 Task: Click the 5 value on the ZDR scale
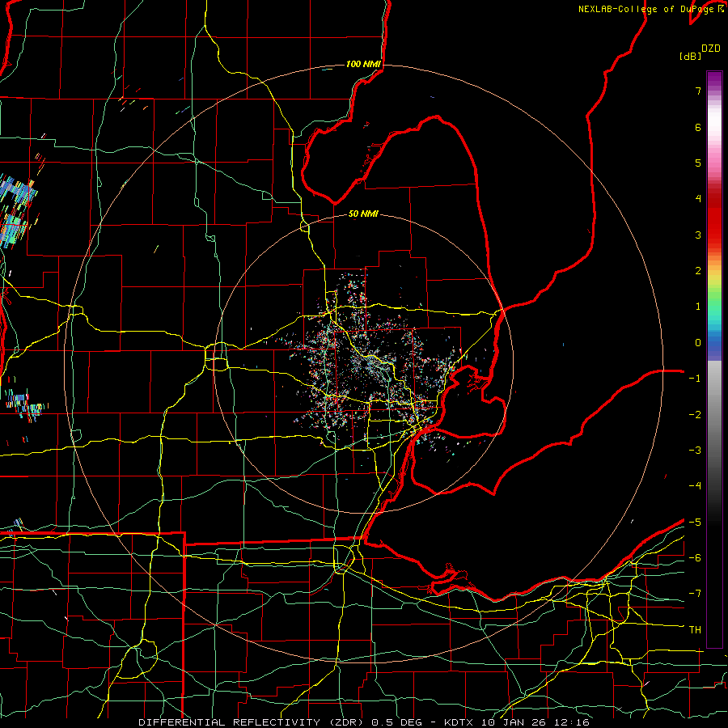[698, 163]
